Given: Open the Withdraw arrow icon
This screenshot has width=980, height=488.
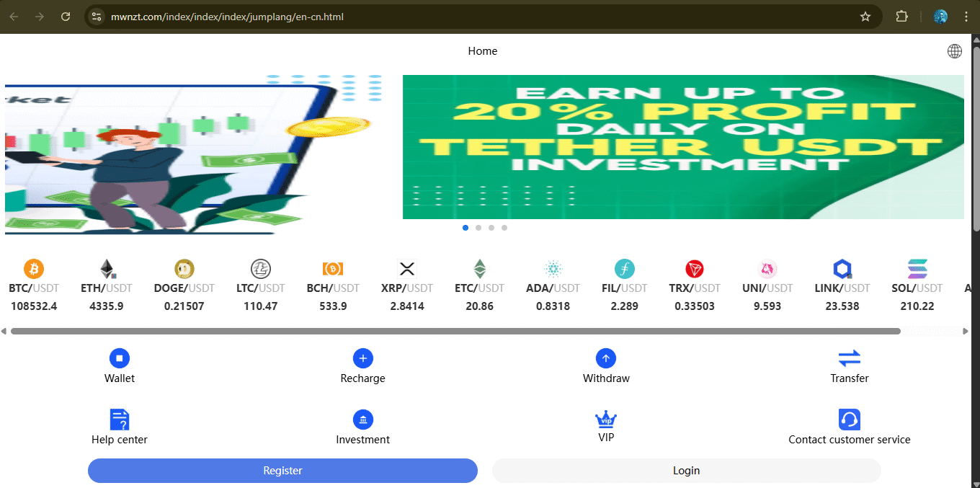Looking at the screenshot, I should click(606, 358).
